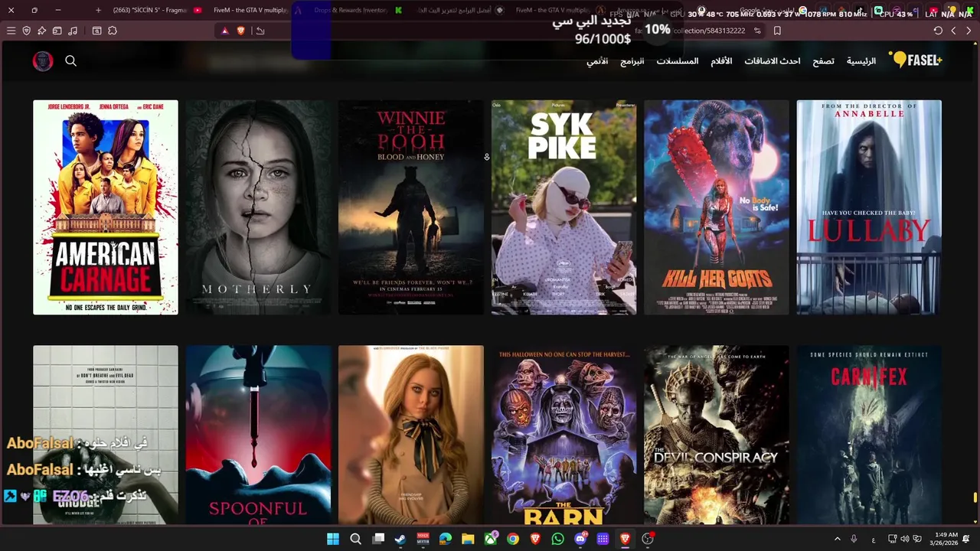Launch Steam from the taskbar
Viewport: 980px width, 551px height.
coord(400,539)
